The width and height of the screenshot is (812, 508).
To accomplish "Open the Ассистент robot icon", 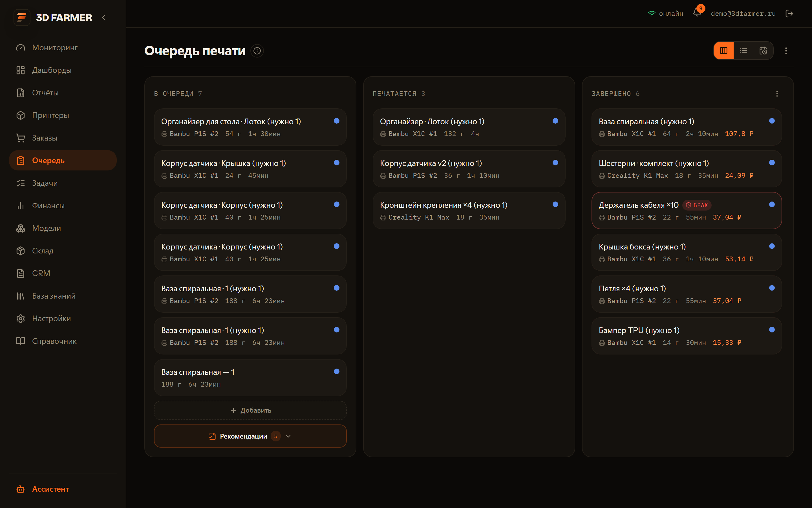I will coord(21,489).
